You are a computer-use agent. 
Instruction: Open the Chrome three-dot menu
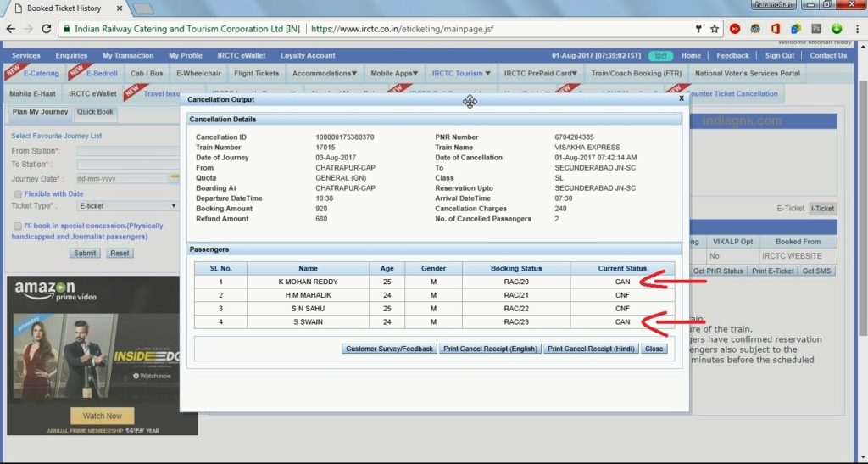(x=856, y=28)
